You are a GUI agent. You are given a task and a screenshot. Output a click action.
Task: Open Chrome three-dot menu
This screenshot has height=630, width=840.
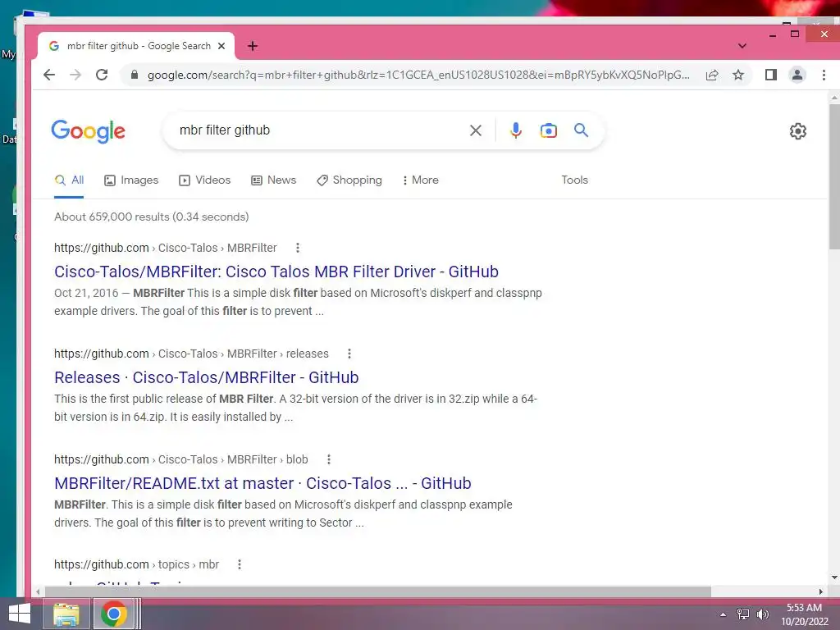pyautogui.click(x=824, y=75)
